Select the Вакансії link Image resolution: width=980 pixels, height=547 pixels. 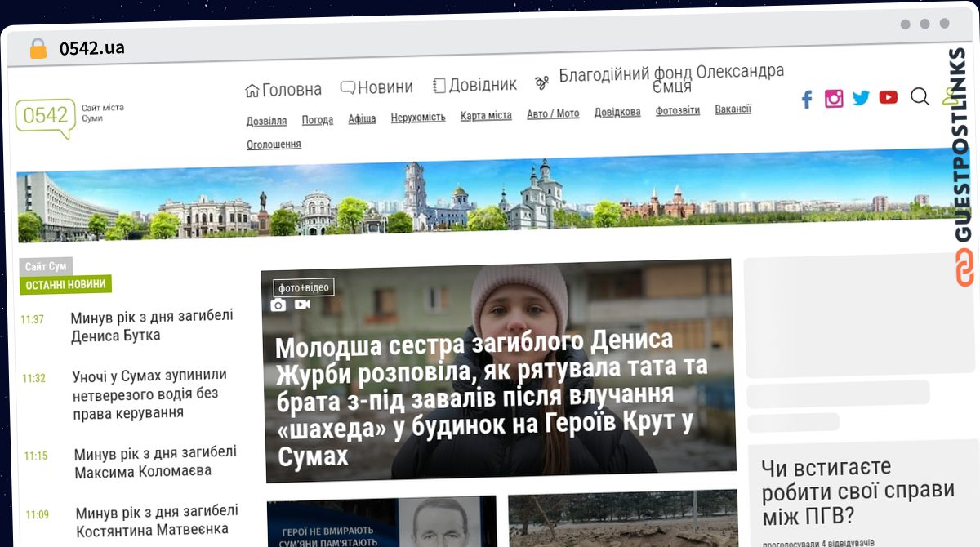point(733,109)
